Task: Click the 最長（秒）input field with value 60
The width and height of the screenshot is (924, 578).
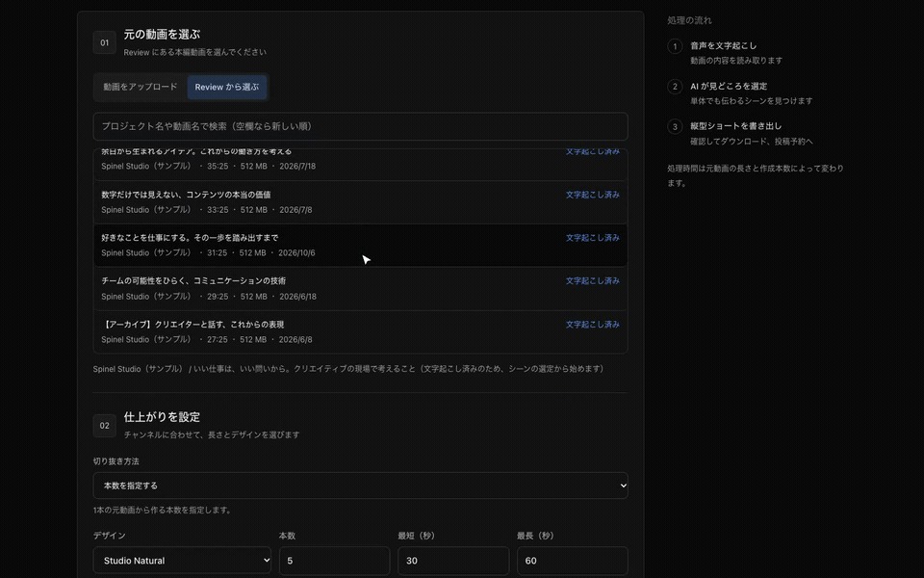Action: 572,561
